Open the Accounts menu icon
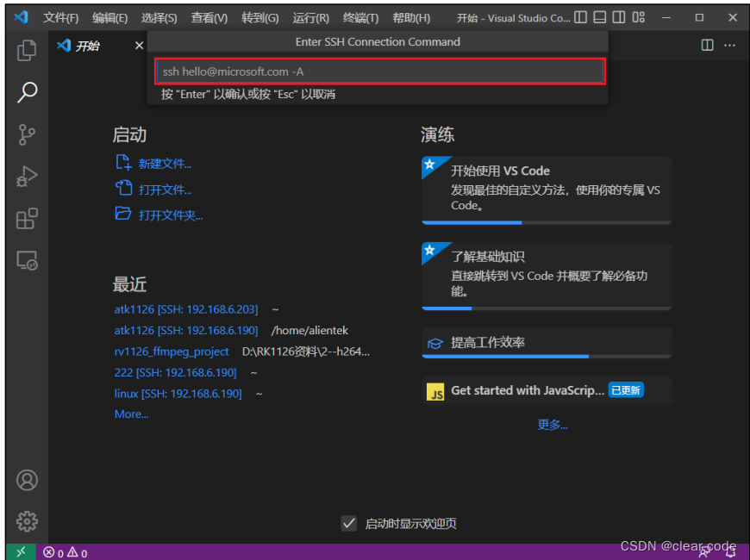The height and width of the screenshot is (560, 750). 27,480
